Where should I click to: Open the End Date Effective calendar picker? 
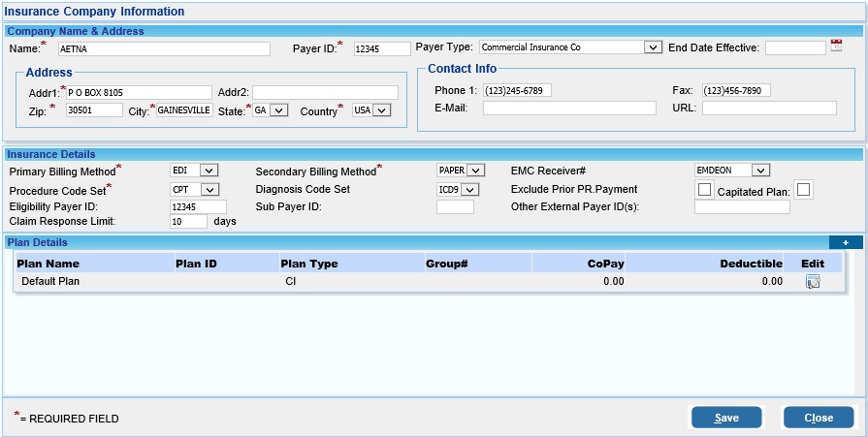pos(837,46)
